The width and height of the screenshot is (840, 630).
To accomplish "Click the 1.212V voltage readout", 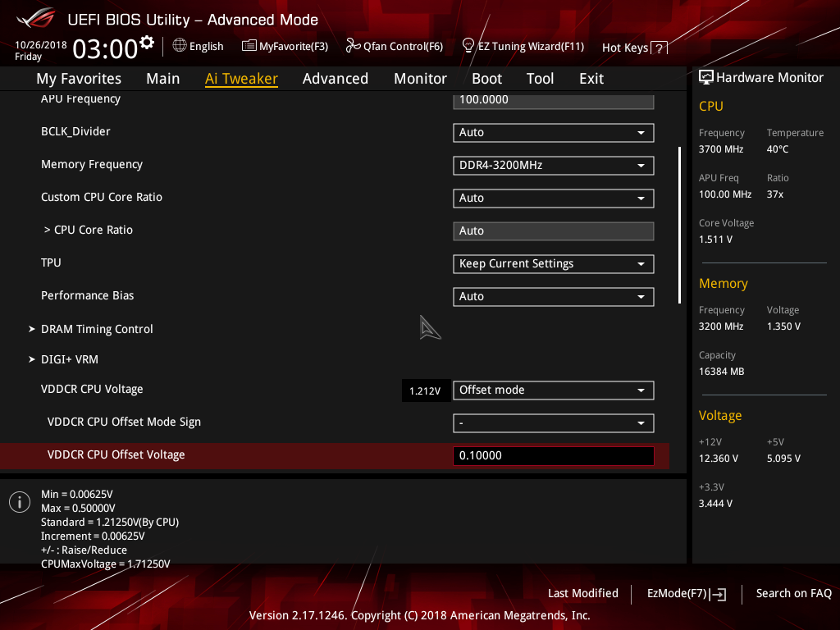I will click(425, 391).
